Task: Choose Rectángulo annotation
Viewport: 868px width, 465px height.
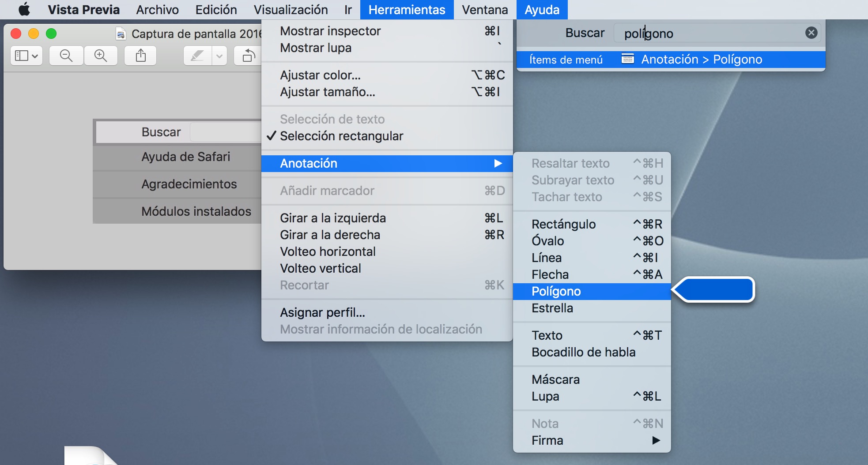Action: point(592,224)
